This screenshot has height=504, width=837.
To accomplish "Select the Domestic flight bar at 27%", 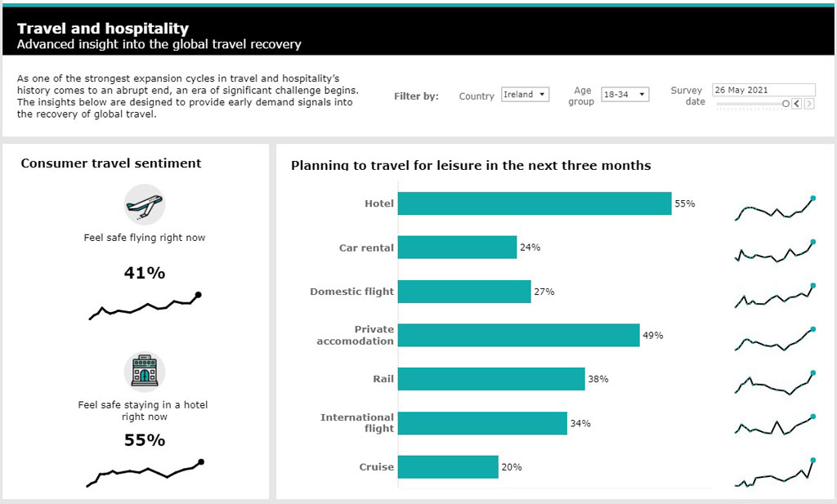I will (464, 292).
